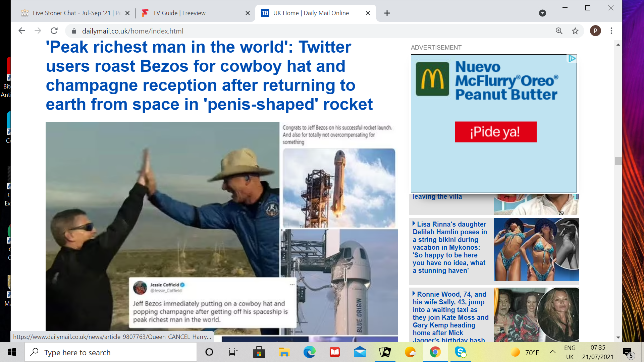Click the ¡Pide ya! ad button
The height and width of the screenshot is (362, 644).
click(x=495, y=132)
